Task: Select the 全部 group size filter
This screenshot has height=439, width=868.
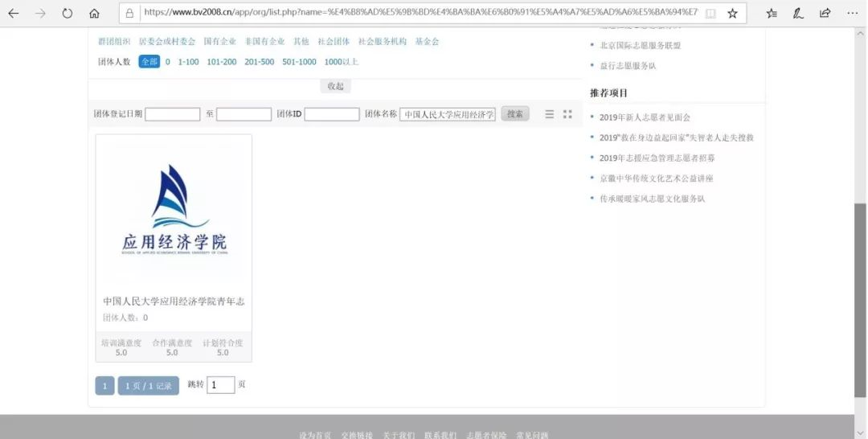Action: pos(149,62)
